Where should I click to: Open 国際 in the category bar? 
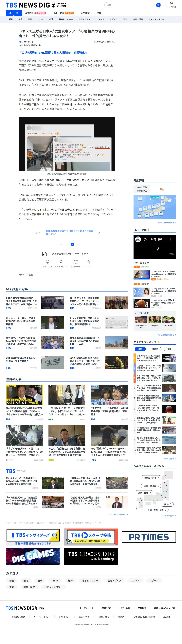[x=30, y=19]
